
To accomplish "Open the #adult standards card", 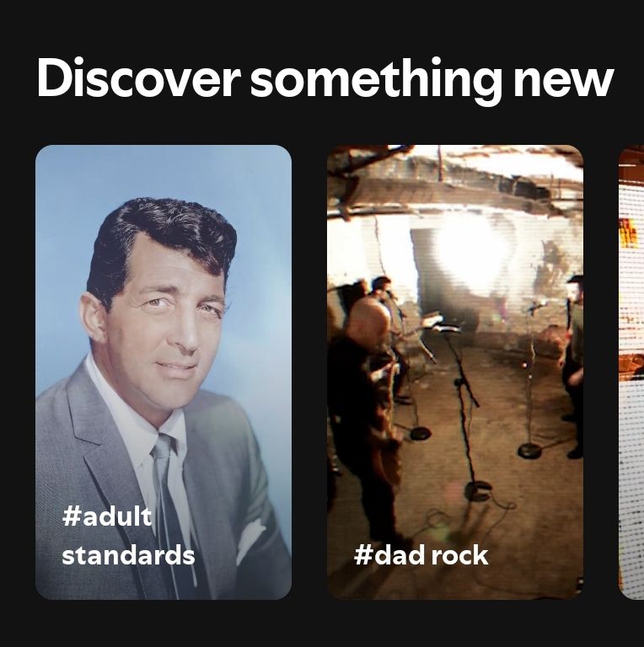I will pyautogui.click(x=164, y=372).
